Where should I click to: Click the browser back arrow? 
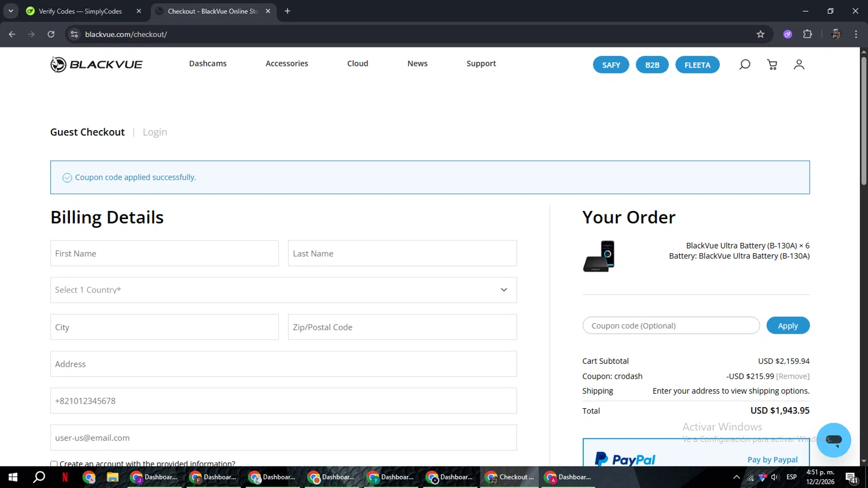click(12, 34)
